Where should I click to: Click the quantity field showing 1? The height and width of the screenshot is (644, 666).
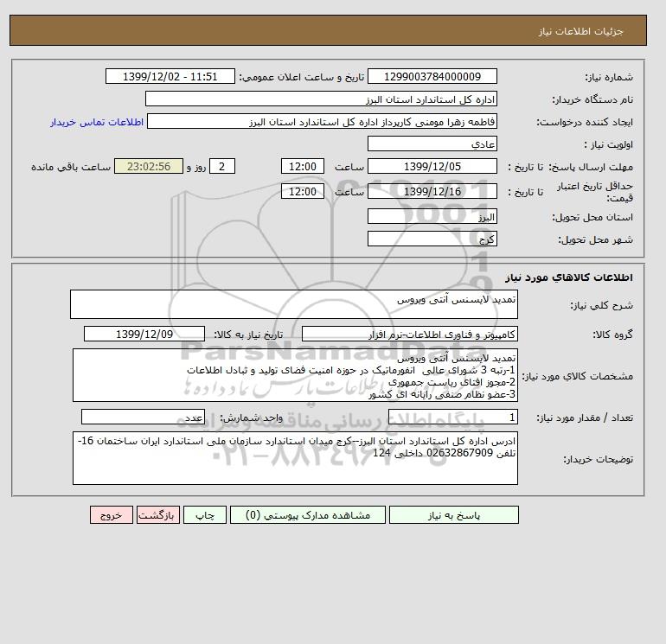tap(453, 417)
